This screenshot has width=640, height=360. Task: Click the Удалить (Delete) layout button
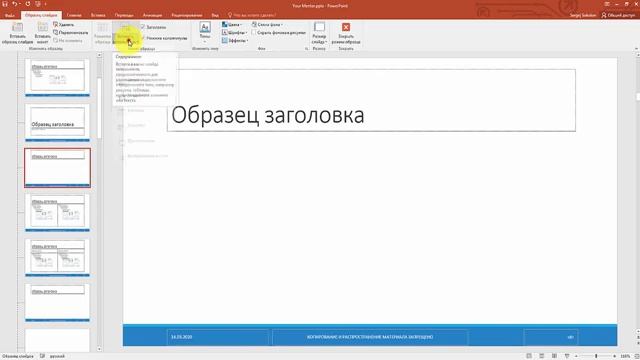click(64, 25)
